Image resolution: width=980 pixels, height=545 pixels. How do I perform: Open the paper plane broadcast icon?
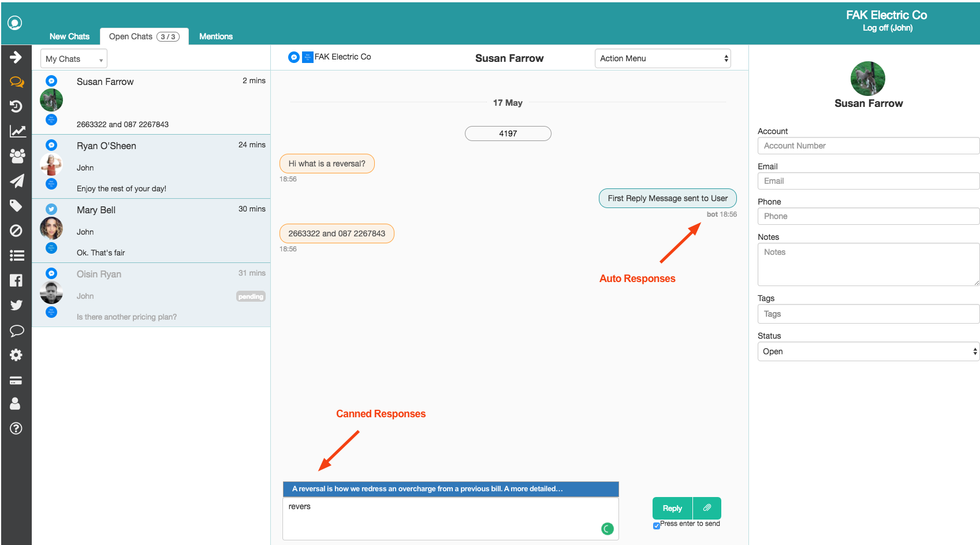(x=17, y=181)
